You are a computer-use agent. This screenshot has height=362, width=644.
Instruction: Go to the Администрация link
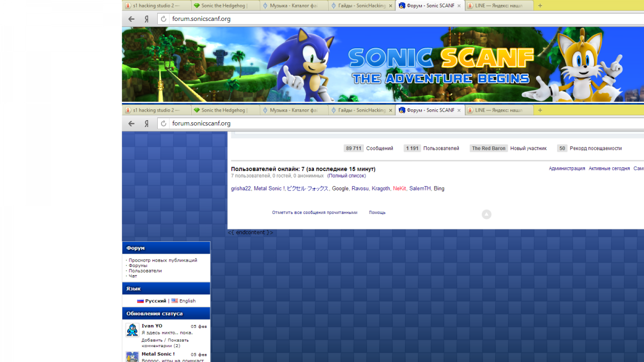point(567,168)
